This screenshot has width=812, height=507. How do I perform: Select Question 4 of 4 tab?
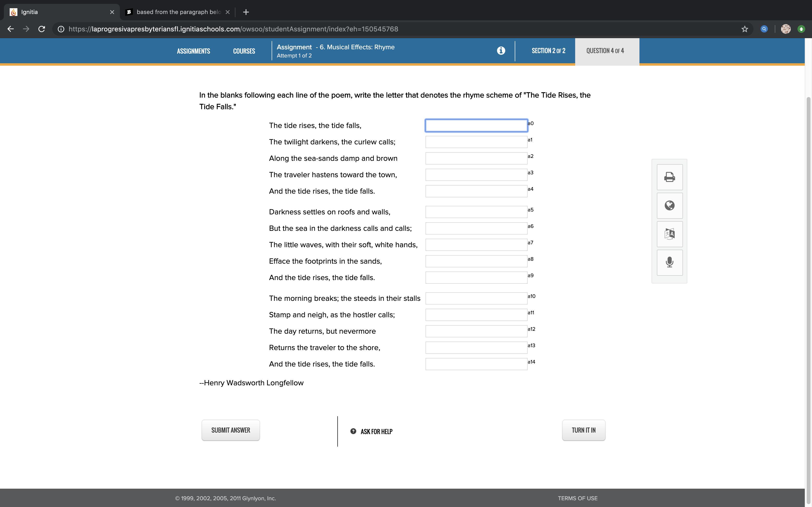click(605, 51)
